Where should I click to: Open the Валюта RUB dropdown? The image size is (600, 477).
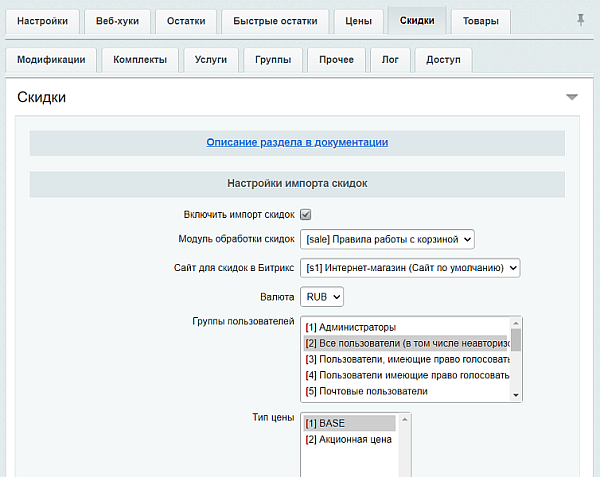(x=323, y=297)
